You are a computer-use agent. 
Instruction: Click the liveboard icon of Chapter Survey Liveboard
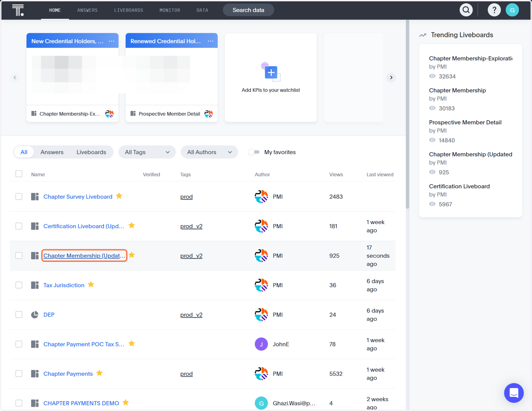tap(35, 196)
